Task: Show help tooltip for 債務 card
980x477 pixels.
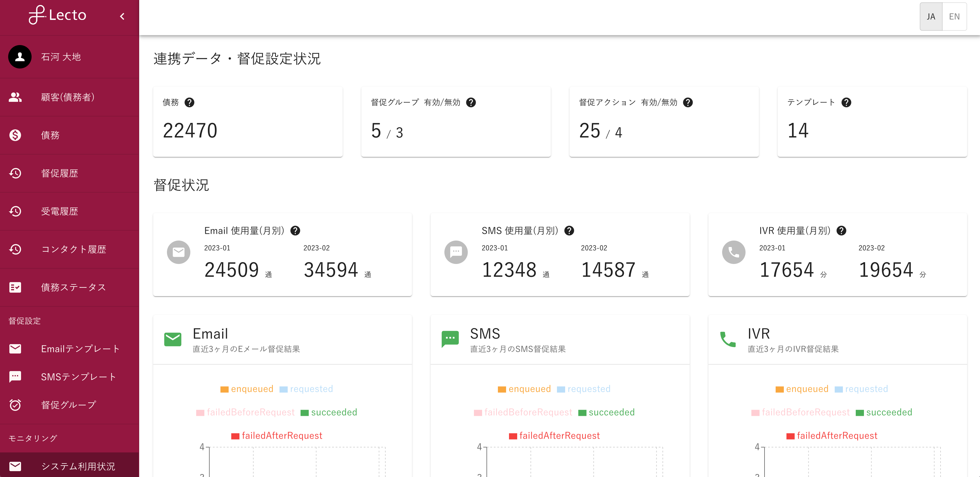Action: [189, 102]
